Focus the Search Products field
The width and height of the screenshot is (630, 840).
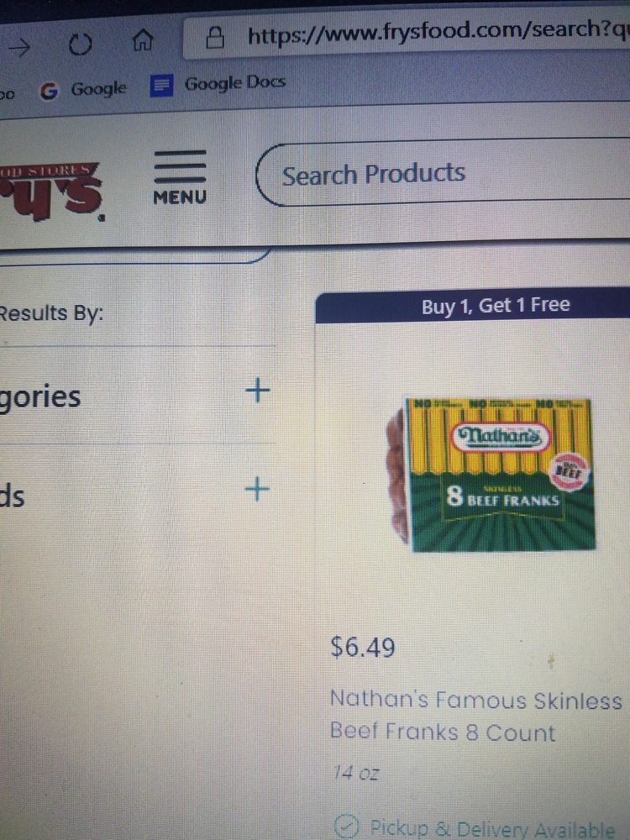click(443, 172)
